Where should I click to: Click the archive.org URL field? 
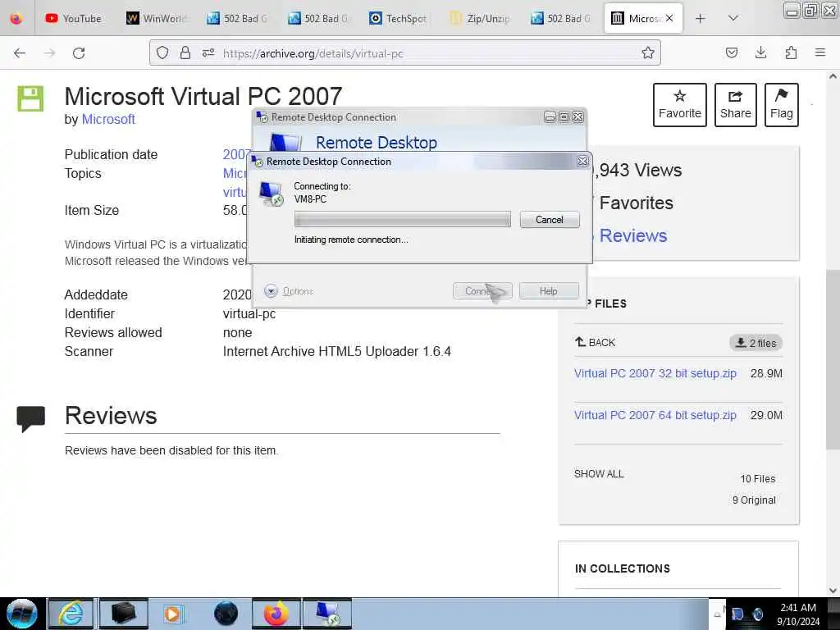pyautogui.click(x=404, y=53)
